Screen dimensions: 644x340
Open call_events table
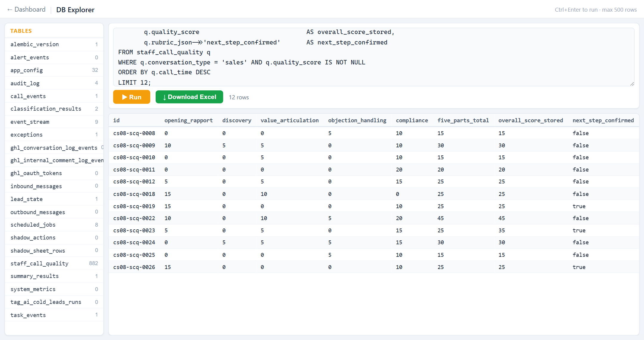[54, 96]
